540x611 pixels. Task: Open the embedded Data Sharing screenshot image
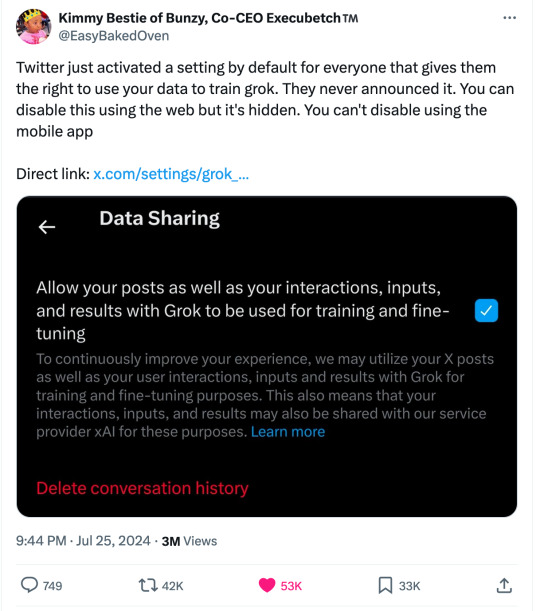coord(267,357)
